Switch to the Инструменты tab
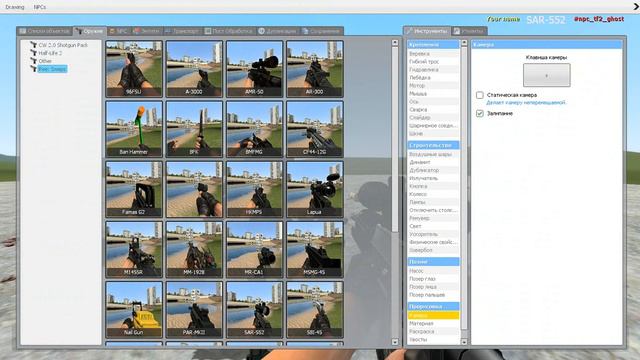640x360 pixels. pyautogui.click(x=427, y=31)
